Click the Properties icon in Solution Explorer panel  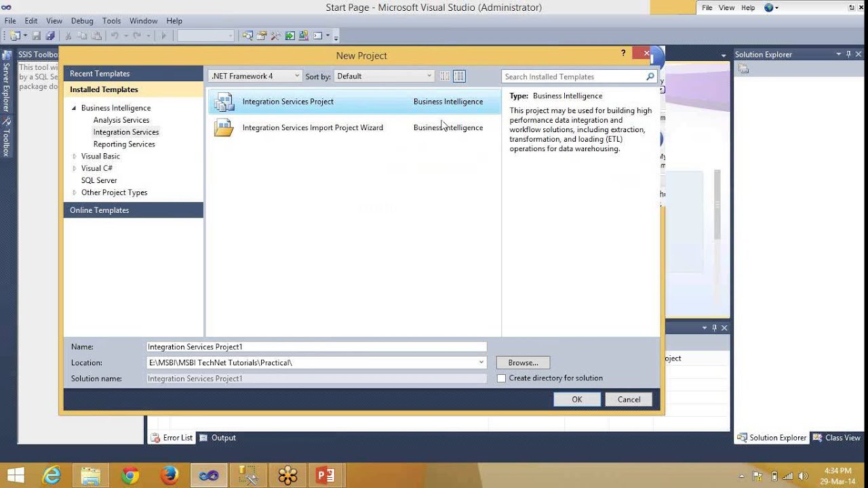[743, 68]
